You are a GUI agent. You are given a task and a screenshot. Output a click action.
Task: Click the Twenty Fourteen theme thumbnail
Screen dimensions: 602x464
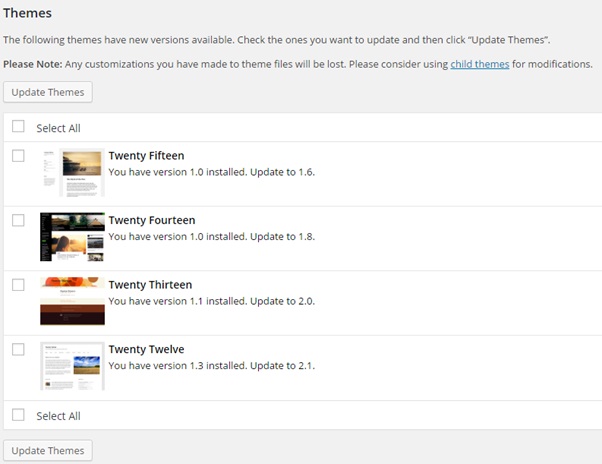pos(73,237)
